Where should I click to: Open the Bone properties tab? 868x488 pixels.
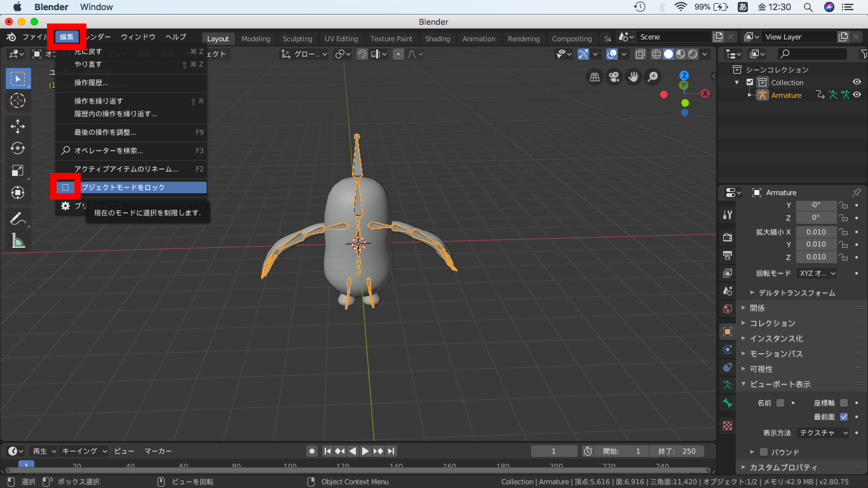(x=728, y=403)
